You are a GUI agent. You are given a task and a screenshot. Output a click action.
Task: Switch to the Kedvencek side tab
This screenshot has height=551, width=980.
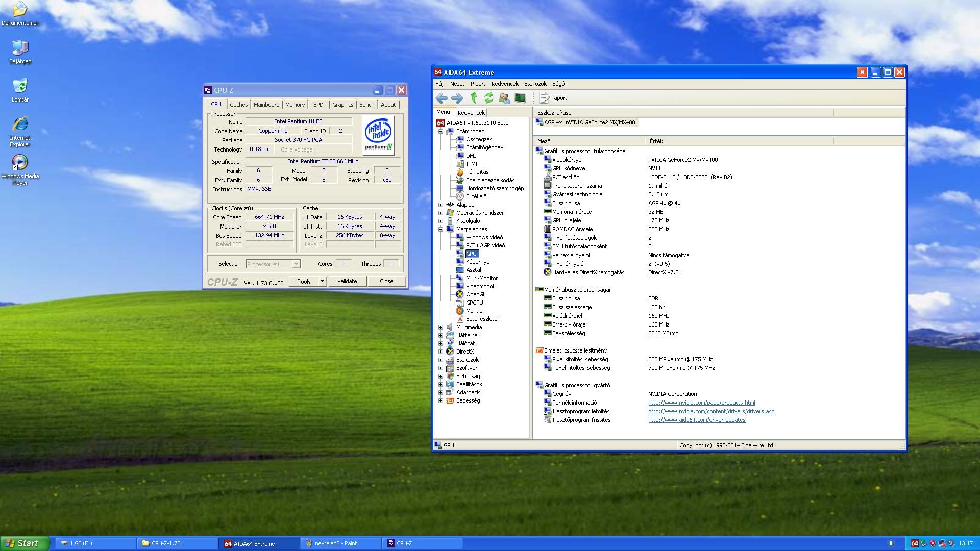pos(471,113)
